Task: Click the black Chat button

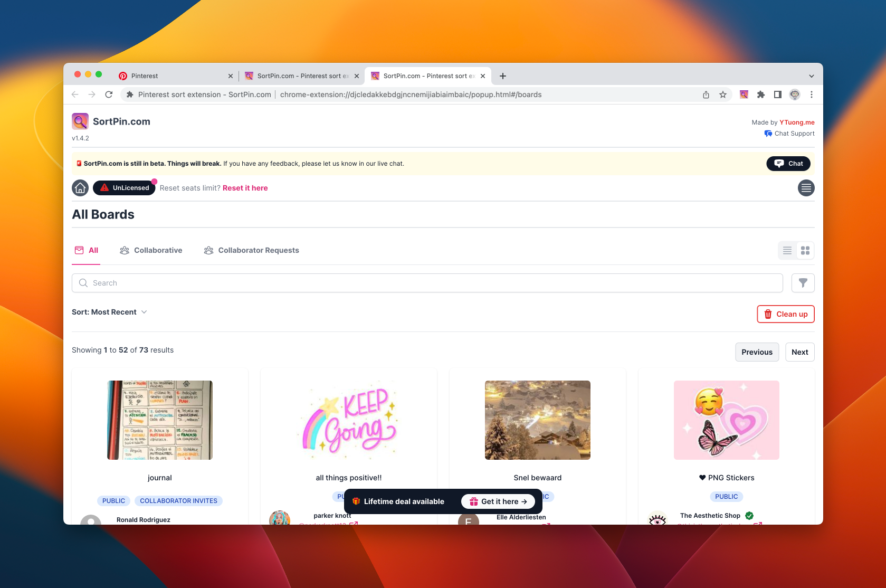Action: pyautogui.click(x=788, y=164)
